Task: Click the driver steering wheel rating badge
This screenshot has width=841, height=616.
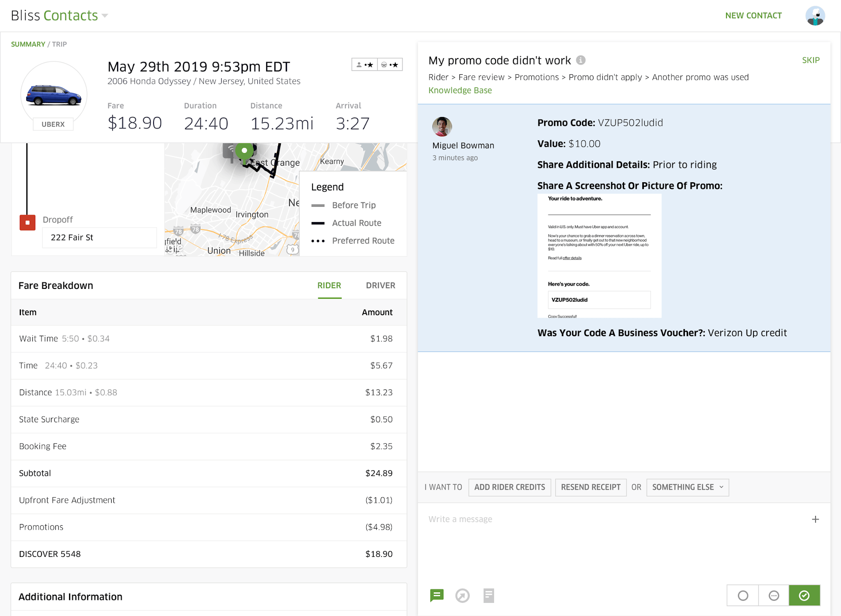Action: (x=390, y=65)
